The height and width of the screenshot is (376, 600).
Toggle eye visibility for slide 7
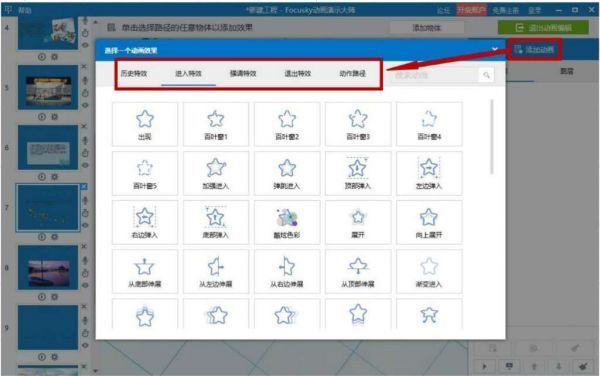pos(85,225)
